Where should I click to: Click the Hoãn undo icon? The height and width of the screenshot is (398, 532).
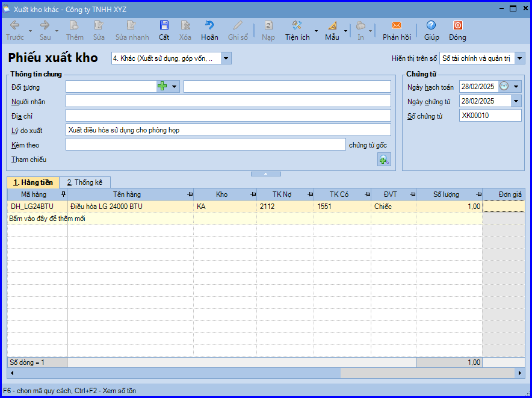click(x=209, y=25)
